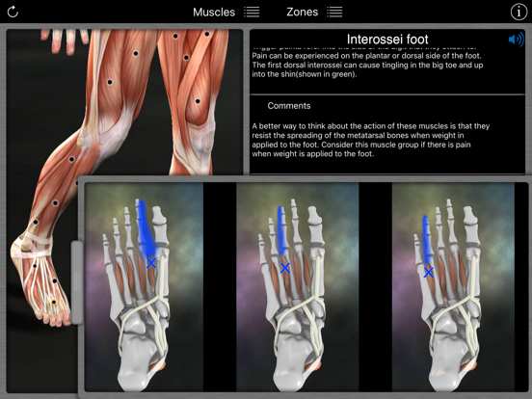Select the Zones menu label
Image resolution: width=532 pixels, height=399 pixels.
tap(303, 12)
